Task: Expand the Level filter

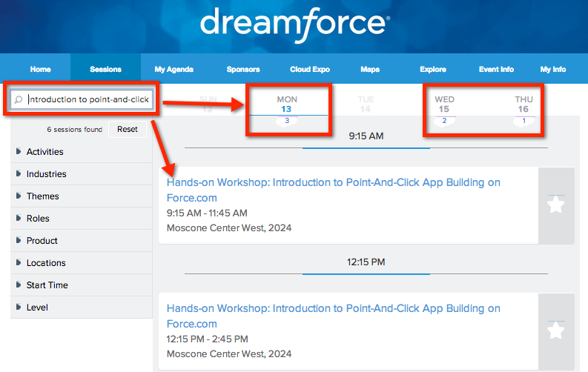Action: click(82, 308)
